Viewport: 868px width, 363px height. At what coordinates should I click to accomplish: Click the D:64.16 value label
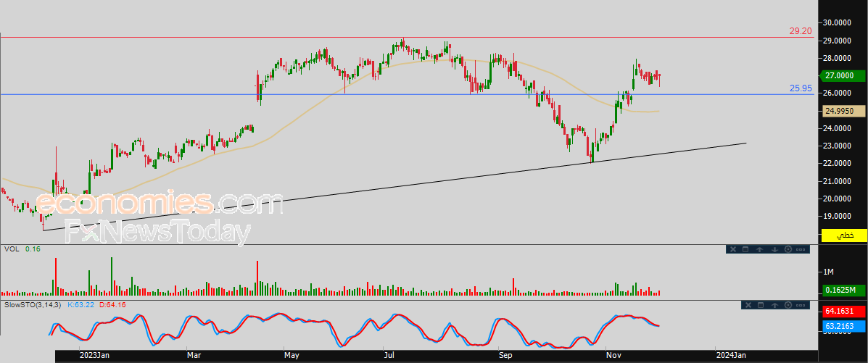pos(112,304)
